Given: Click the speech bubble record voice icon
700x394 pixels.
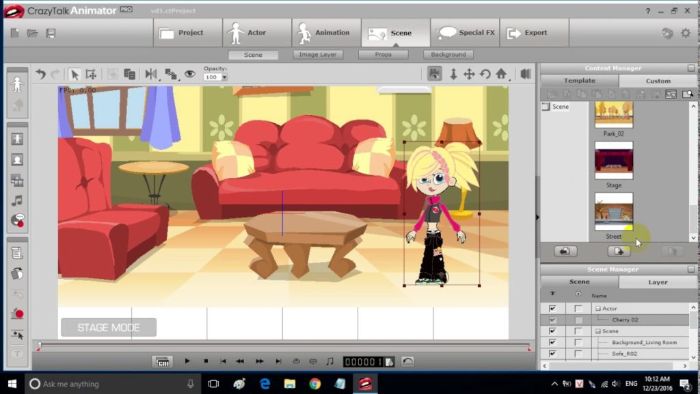Looking at the screenshot, I should point(17,220).
